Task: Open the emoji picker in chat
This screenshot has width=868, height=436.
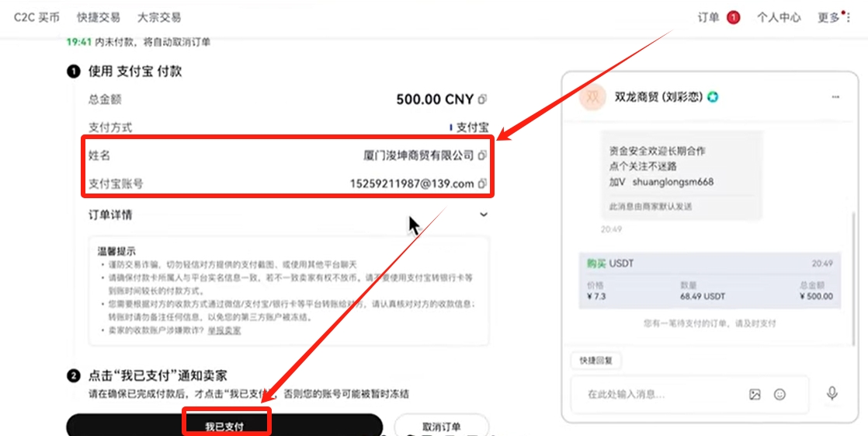Action: coord(779,394)
